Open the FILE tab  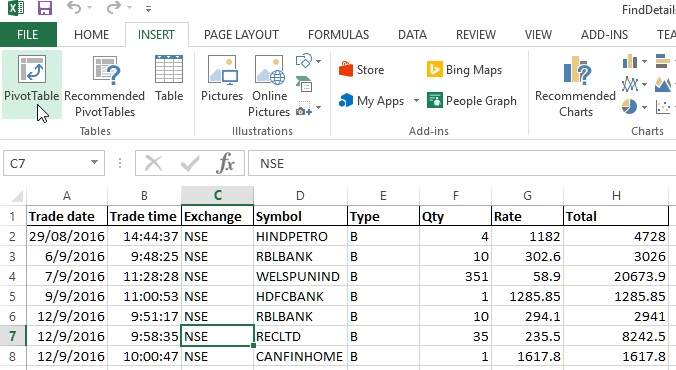(28, 34)
